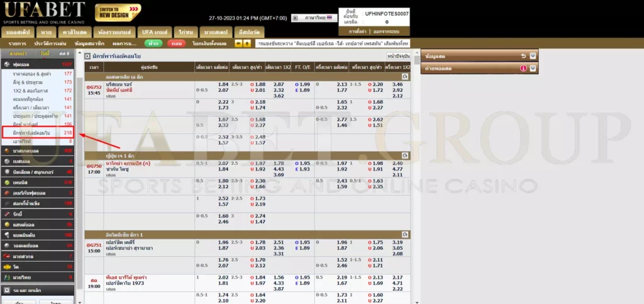Viewport: 644px width, 304px height.
Task: Click the square icon beside the page title
Action: pos(87,56)
